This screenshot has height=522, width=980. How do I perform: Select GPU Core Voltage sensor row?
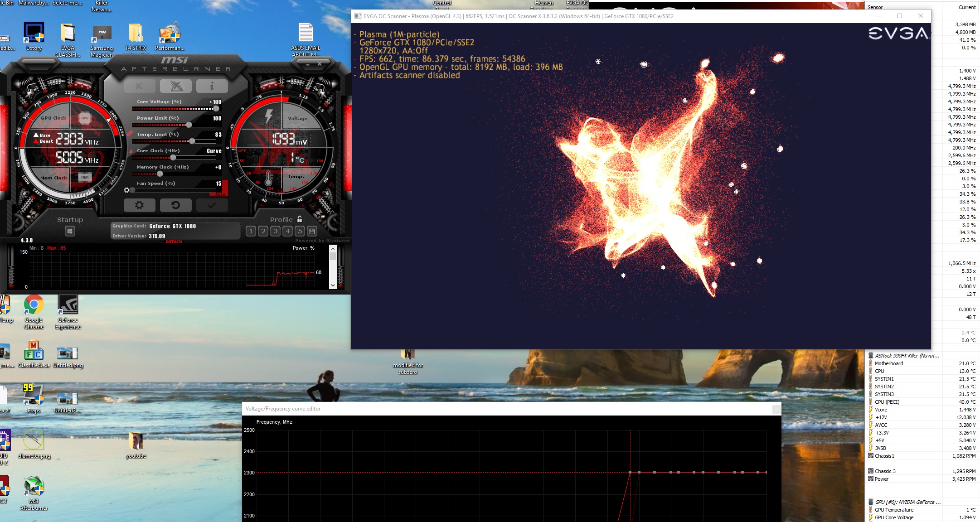[922, 517]
